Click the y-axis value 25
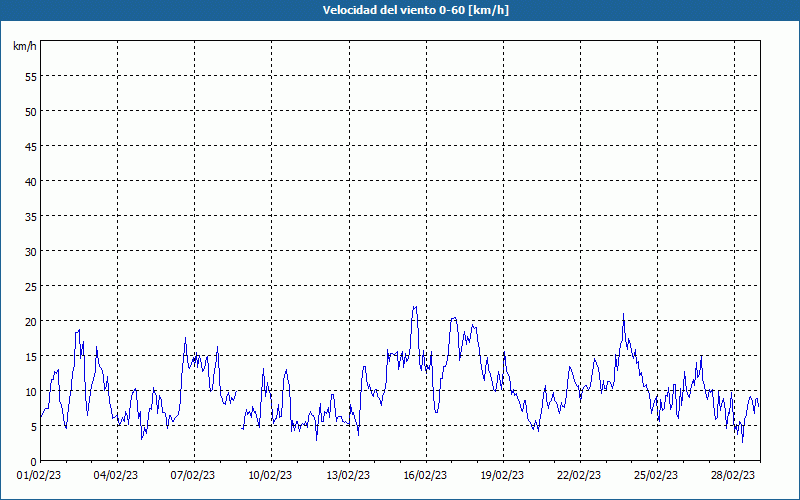This screenshot has width=800, height=500. click(x=31, y=286)
